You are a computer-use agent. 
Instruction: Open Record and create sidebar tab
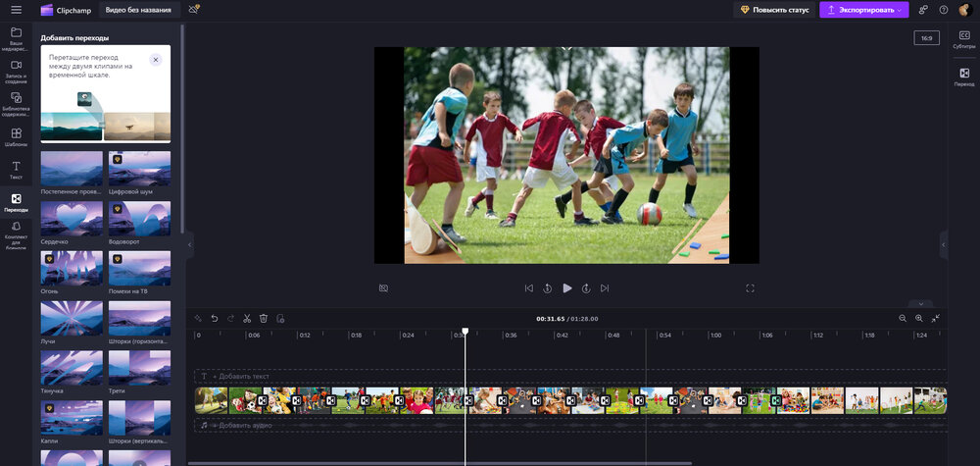click(17, 70)
